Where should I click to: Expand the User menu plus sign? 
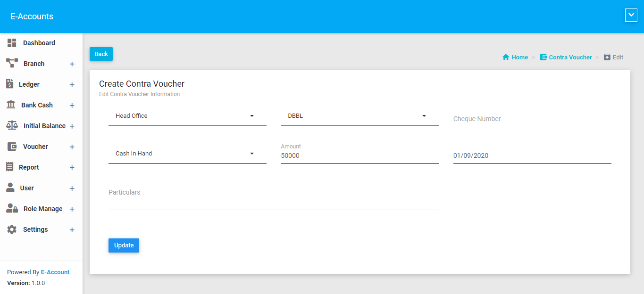(72, 188)
